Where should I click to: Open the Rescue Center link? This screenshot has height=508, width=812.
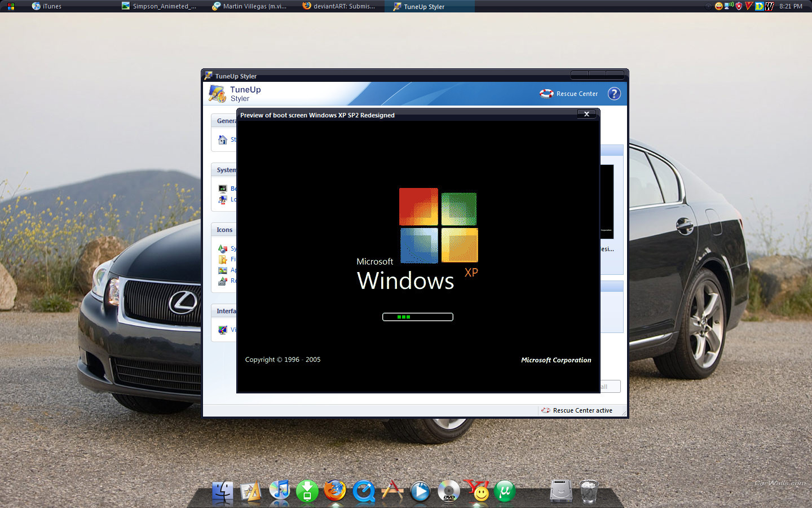tap(577, 94)
